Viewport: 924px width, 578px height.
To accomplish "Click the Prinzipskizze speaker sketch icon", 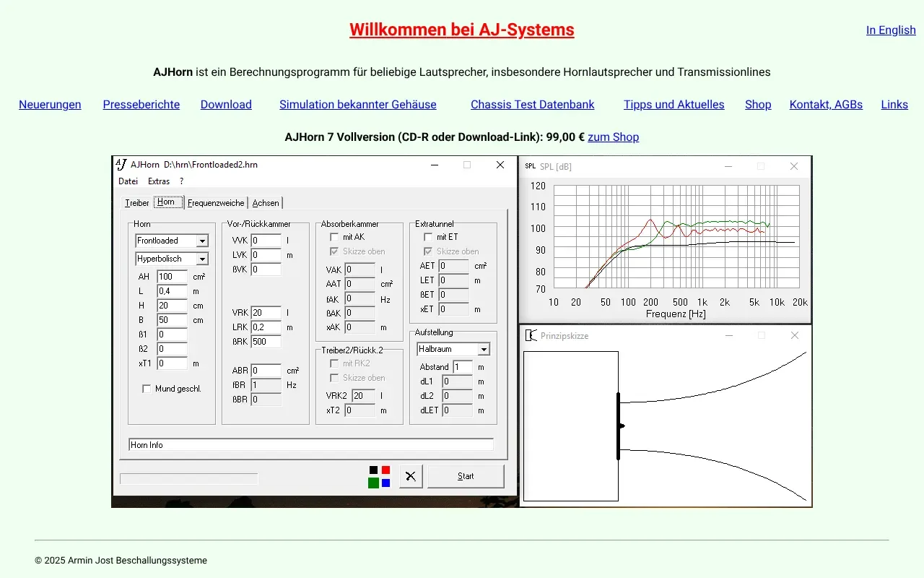I will [x=531, y=335].
